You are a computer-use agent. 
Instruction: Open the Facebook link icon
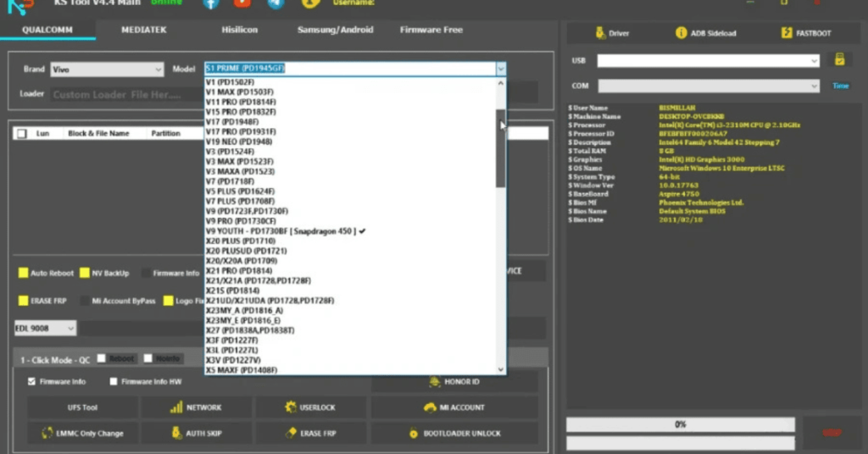(211, 4)
